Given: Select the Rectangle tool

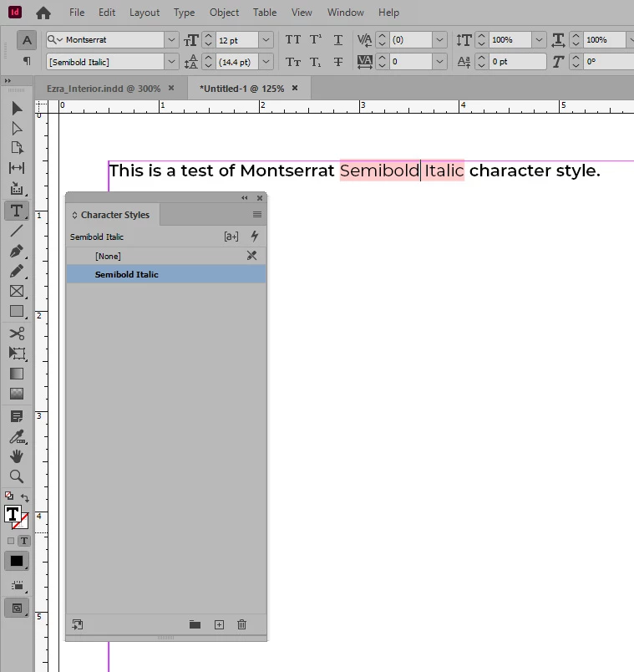Looking at the screenshot, I should point(17,311).
